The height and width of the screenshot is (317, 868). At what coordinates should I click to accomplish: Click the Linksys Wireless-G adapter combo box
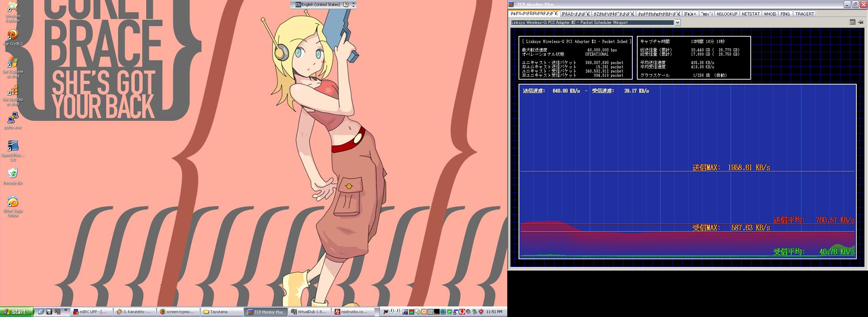(595, 23)
